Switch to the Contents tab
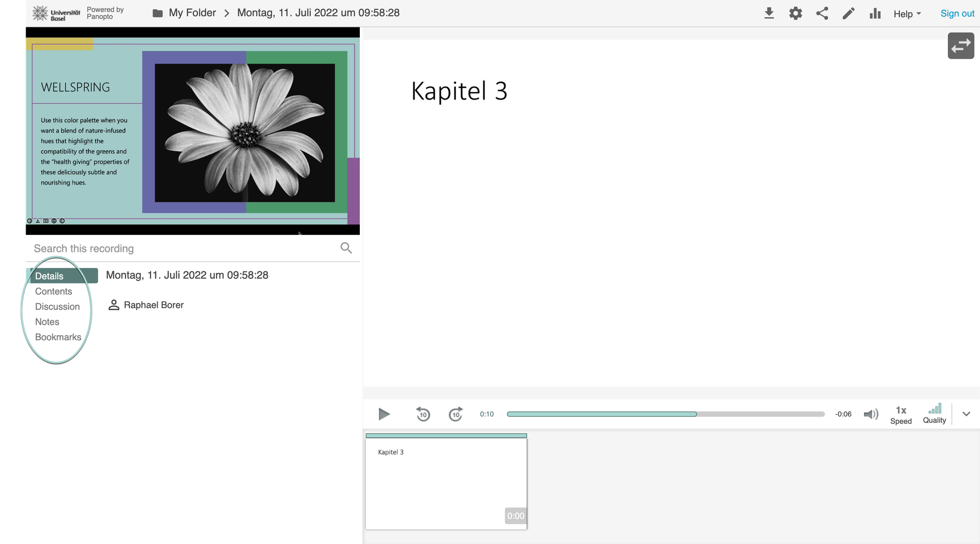This screenshot has width=980, height=544. point(54,291)
